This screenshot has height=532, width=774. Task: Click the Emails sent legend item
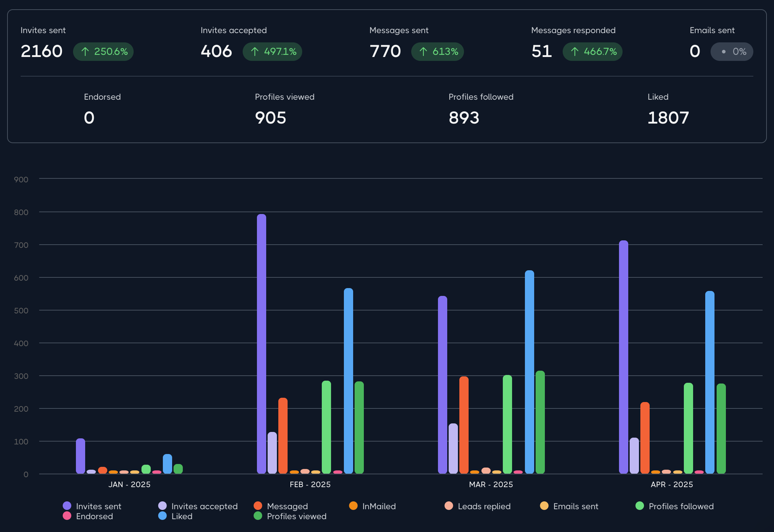pos(569,506)
